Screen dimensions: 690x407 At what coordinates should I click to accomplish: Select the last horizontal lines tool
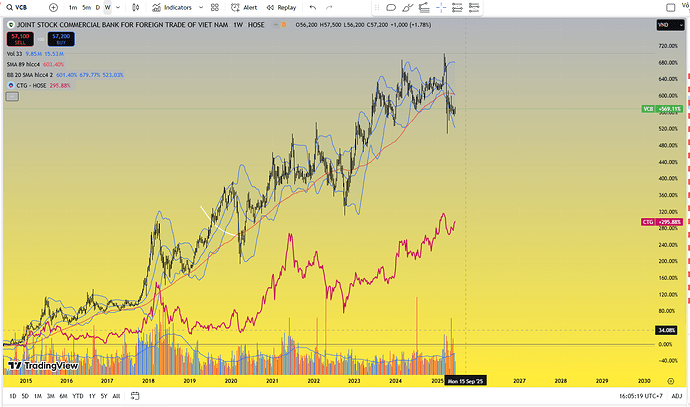474,7
